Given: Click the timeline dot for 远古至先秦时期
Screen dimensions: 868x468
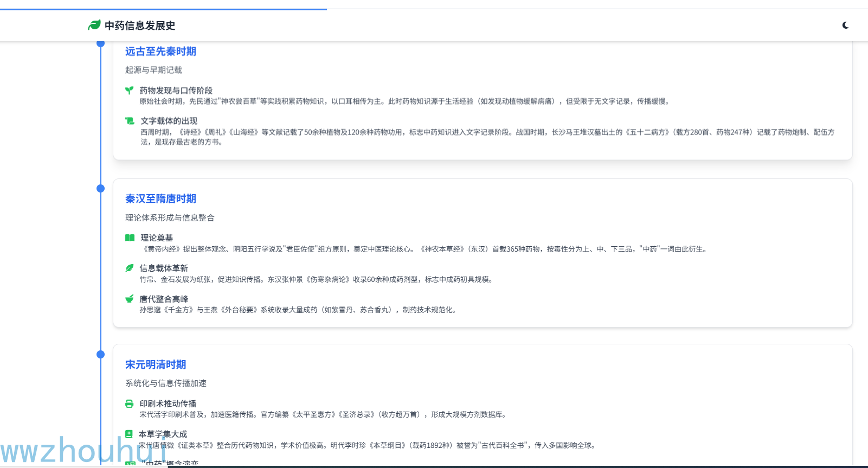Looking at the screenshot, I should point(100,43).
